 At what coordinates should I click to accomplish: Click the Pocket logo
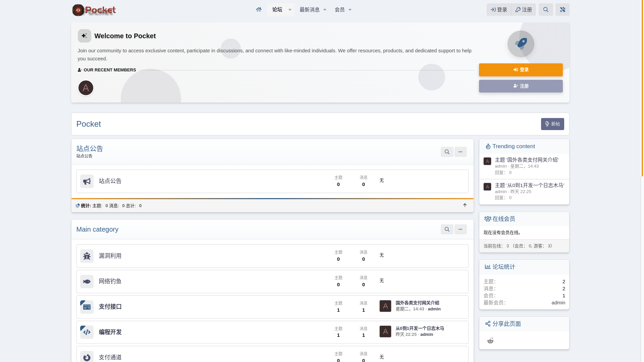coord(94,10)
